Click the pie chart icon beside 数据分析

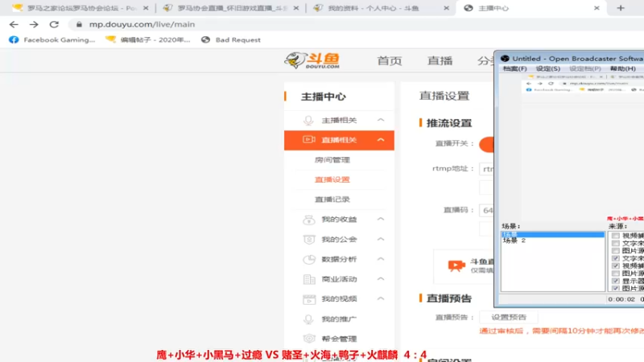pyautogui.click(x=309, y=259)
